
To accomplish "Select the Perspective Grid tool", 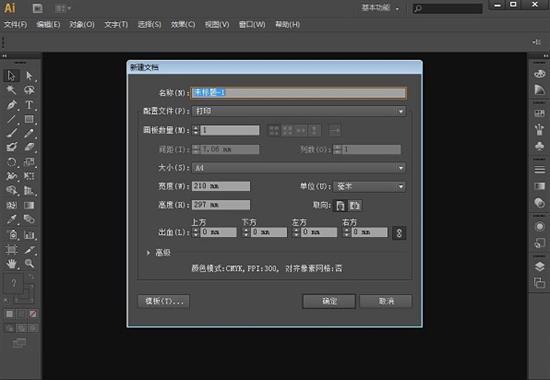I will (x=29, y=191).
